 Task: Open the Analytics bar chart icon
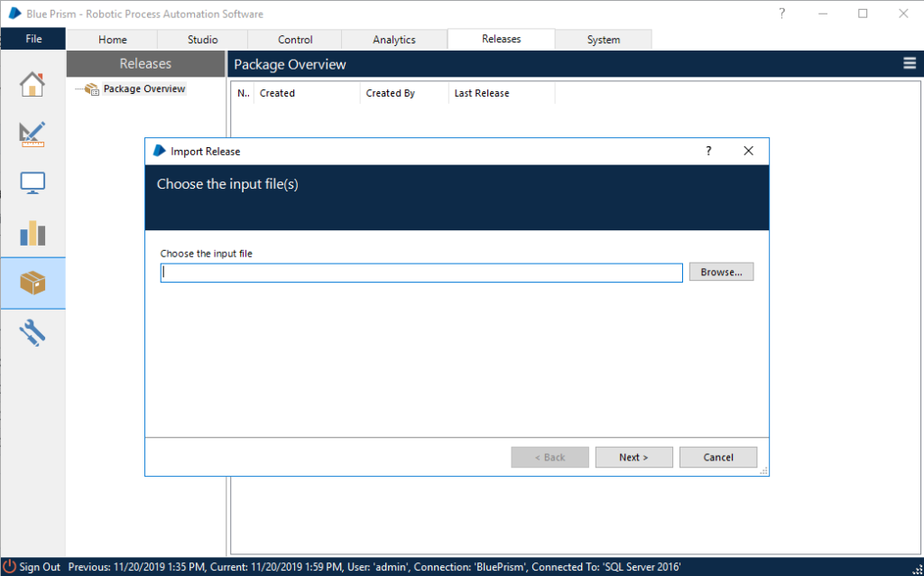(x=32, y=233)
